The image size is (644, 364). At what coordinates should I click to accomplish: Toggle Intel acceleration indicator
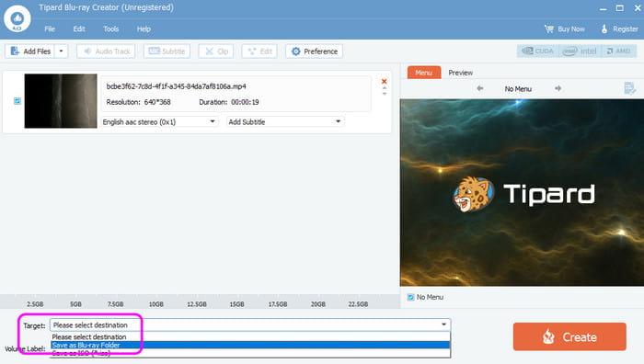(x=580, y=51)
